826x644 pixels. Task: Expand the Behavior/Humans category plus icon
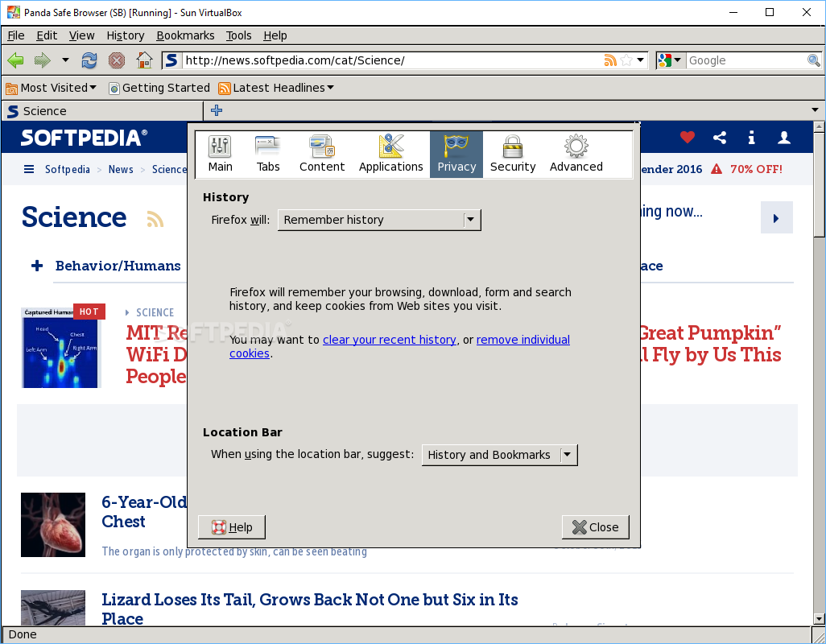pos(37,266)
